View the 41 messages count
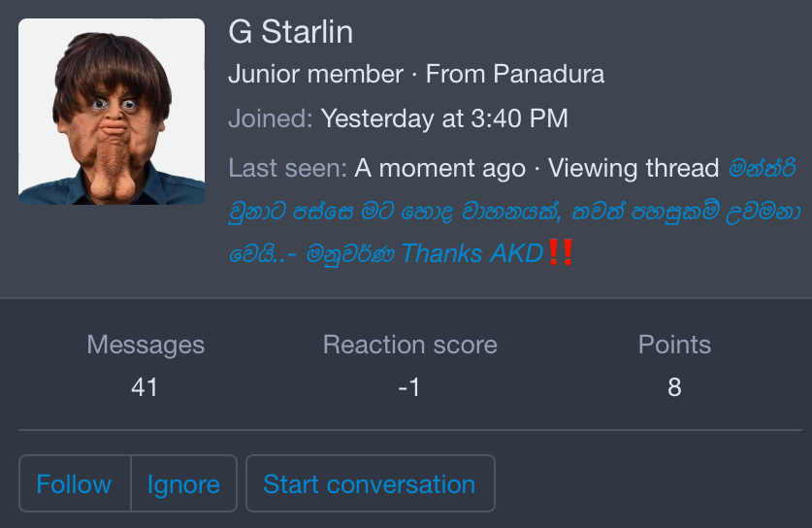Screen dimensions: 812x528 coord(145,387)
